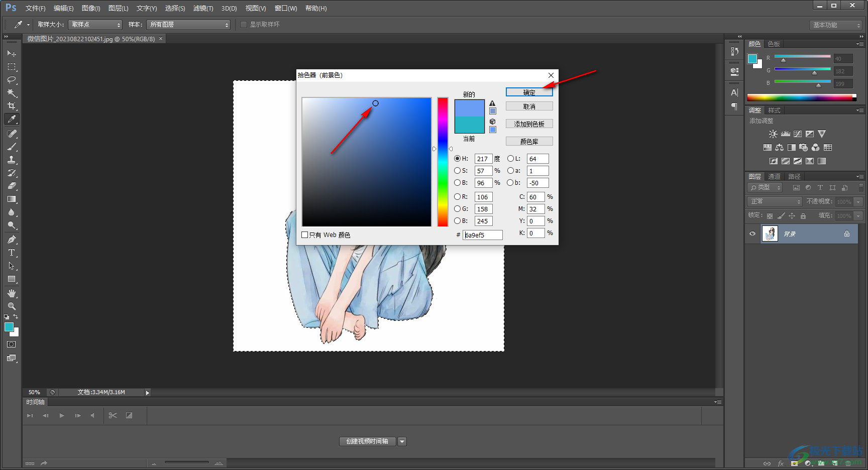
Task: Click the Background layer thumbnail
Action: pyautogui.click(x=770, y=234)
